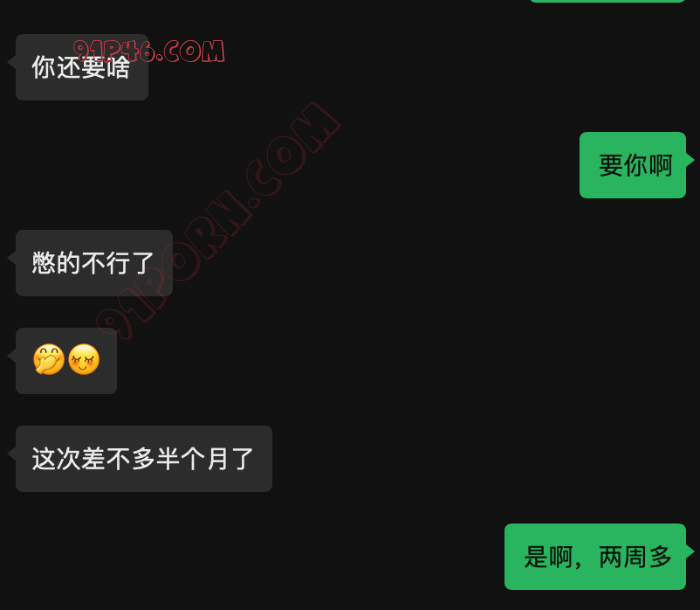Click the diagonal 91PORN.COM watermark
The image size is (700, 610).
pos(219,221)
